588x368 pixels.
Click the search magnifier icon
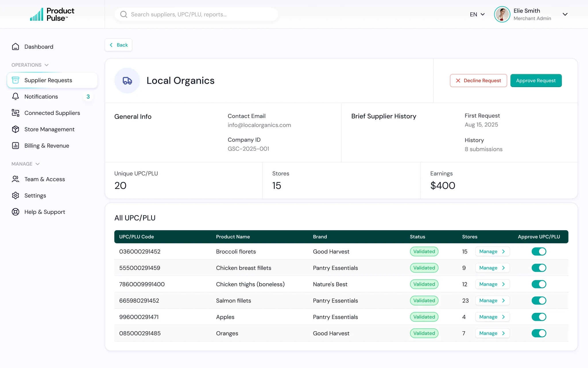coord(123,14)
